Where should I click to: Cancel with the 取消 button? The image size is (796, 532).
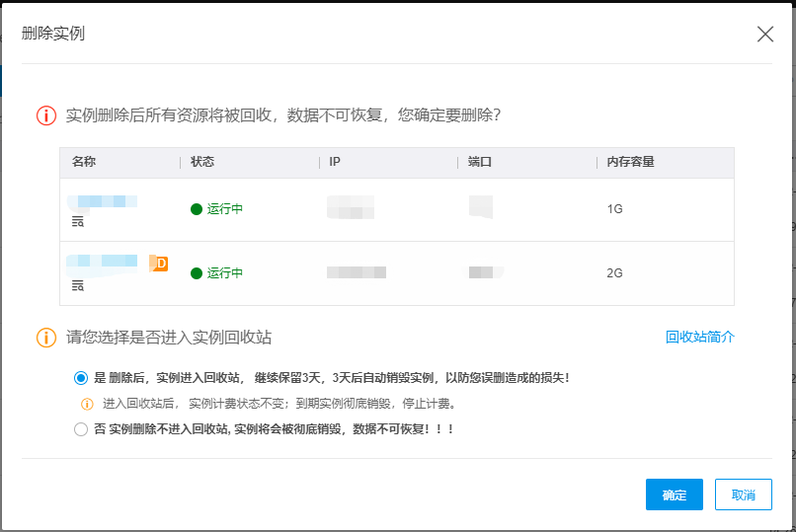pos(743,494)
